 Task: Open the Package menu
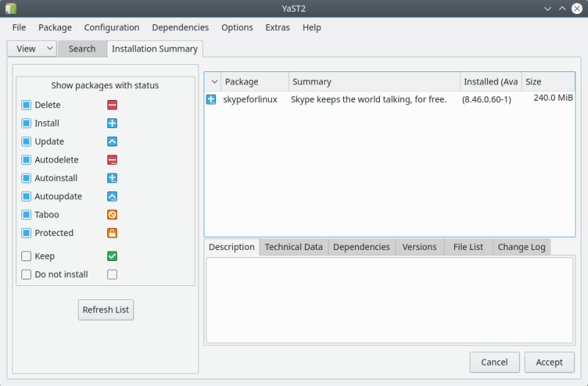click(55, 28)
